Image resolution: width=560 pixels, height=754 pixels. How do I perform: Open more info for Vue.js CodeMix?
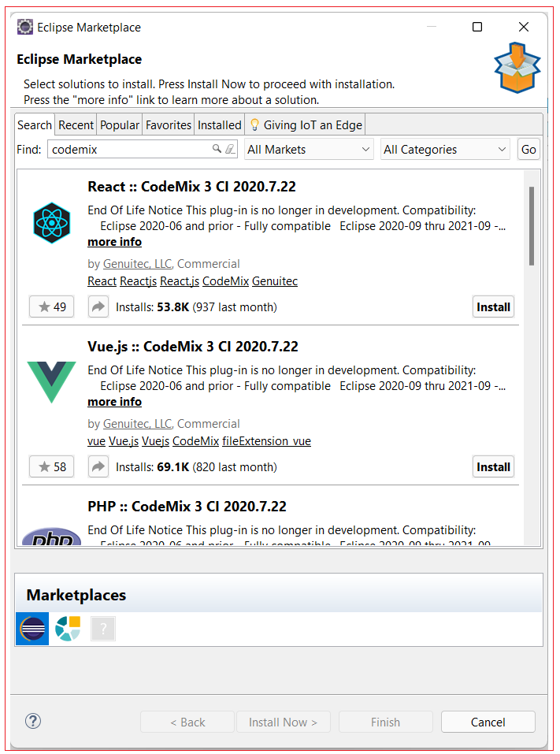(114, 402)
